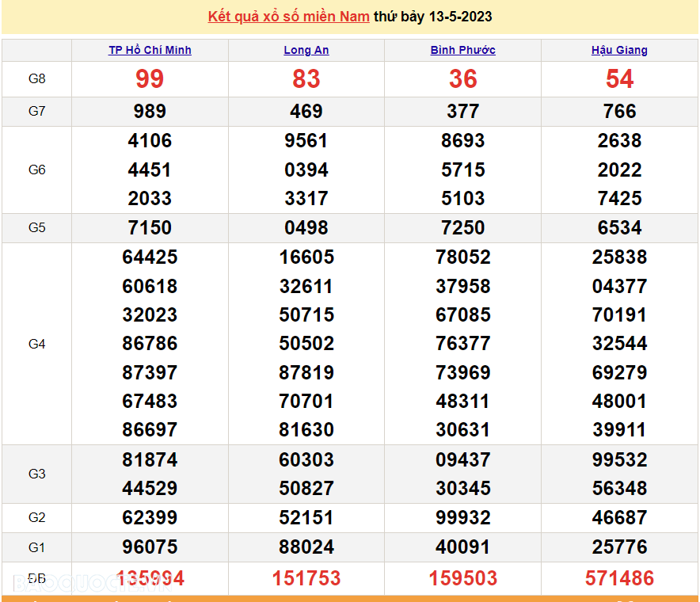Select the G4 row label

pyautogui.click(x=37, y=344)
